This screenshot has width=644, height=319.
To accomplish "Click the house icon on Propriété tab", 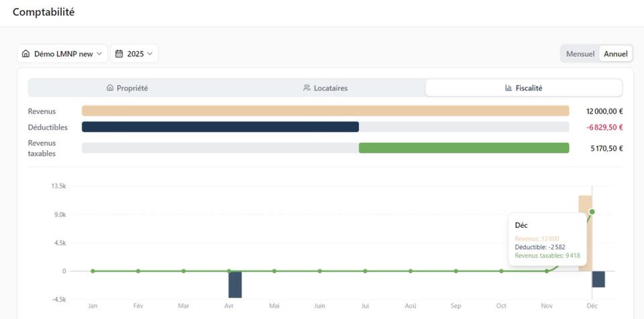I will [109, 88].
